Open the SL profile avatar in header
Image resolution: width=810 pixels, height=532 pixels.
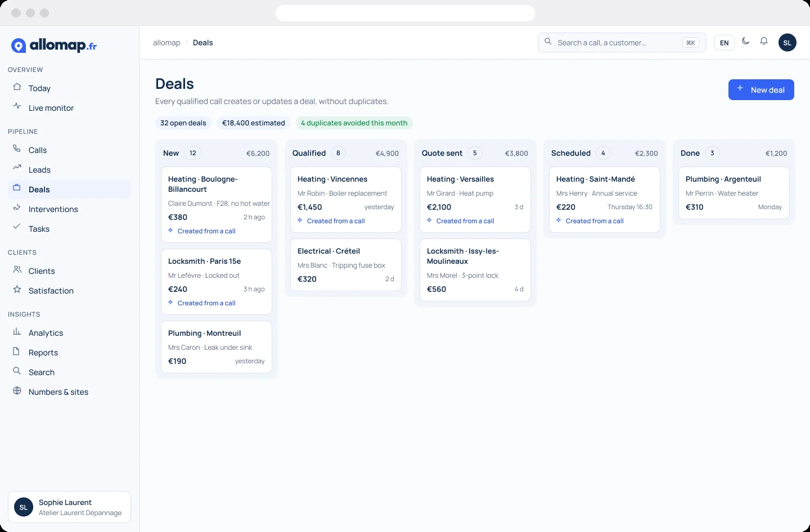tap(787, 43)
